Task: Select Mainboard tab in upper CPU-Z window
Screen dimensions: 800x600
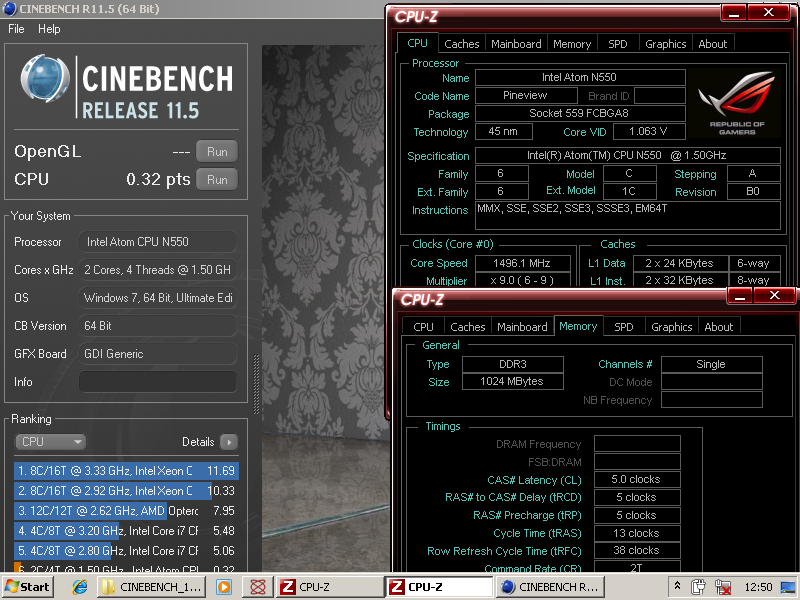Action: click(x=516, y=44)
